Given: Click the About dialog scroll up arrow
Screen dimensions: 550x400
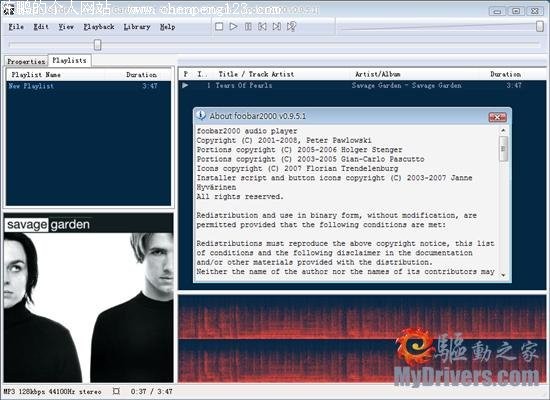Looking at the screenshot, I should 503,130.
